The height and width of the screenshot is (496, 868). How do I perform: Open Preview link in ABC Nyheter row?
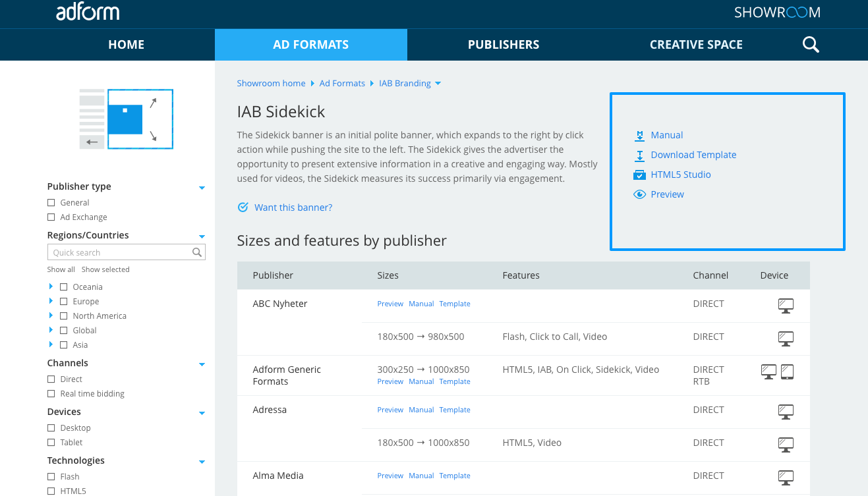pyautogui.click(x=390, y=304)
